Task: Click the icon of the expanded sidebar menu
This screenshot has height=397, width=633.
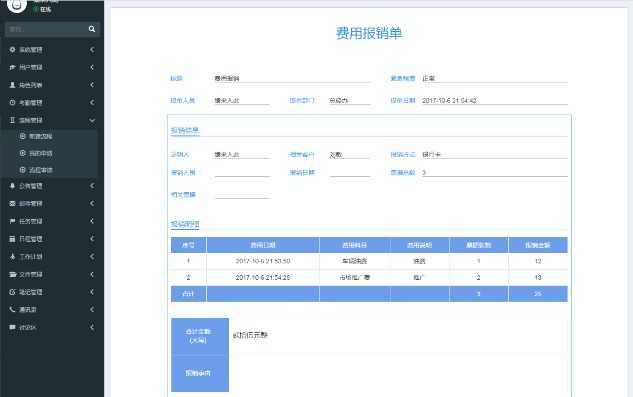Action: click(x=13, y=120)
